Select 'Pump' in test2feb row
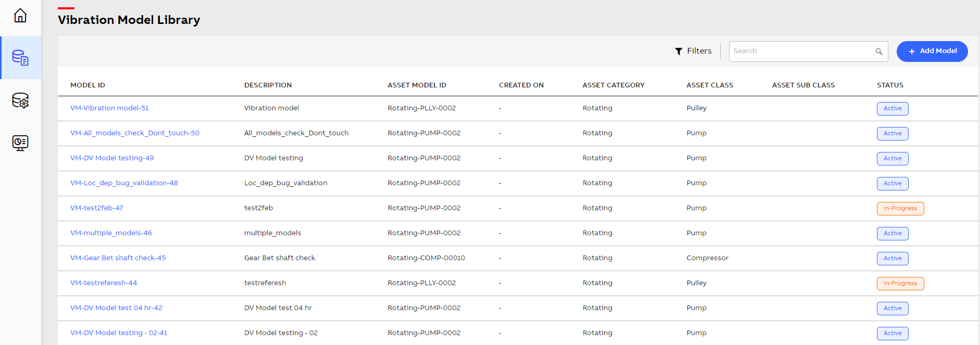The image size is (980, 345). coord(697,208)
